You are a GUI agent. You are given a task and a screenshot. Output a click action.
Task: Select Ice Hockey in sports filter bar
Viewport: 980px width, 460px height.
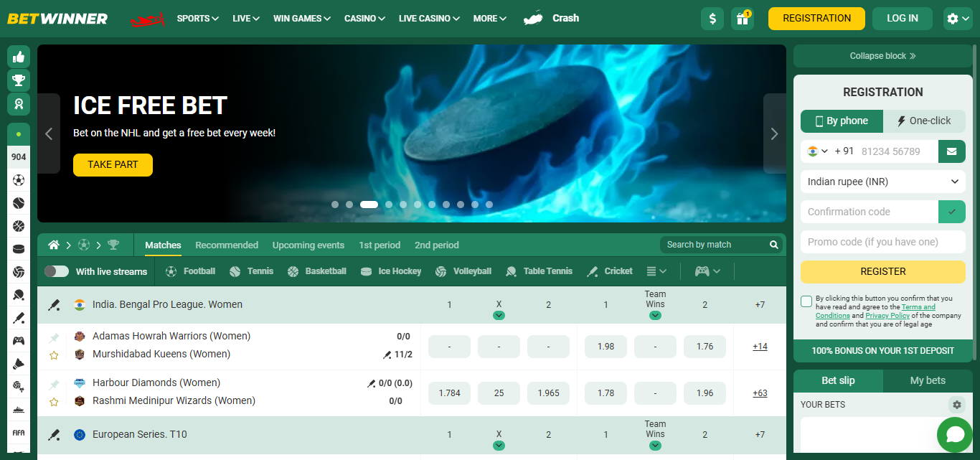(391, 271)
